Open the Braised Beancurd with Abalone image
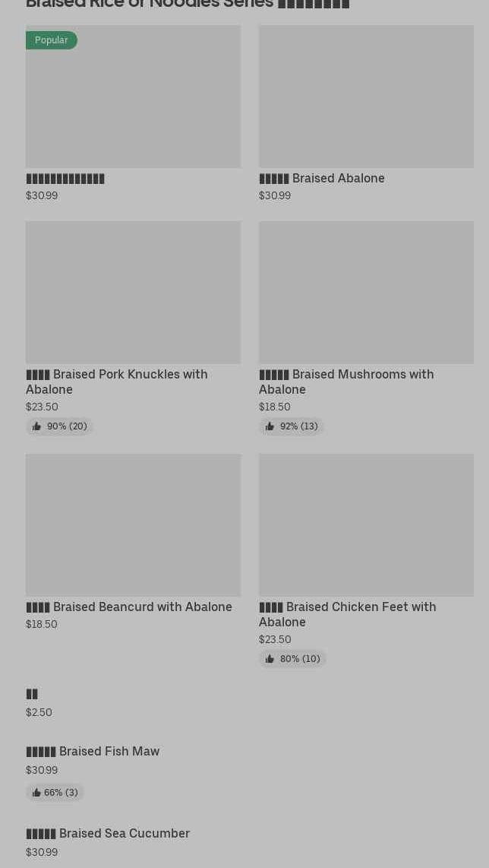Image resolution: width=489 pixels, height=868 pixels. 133,524
